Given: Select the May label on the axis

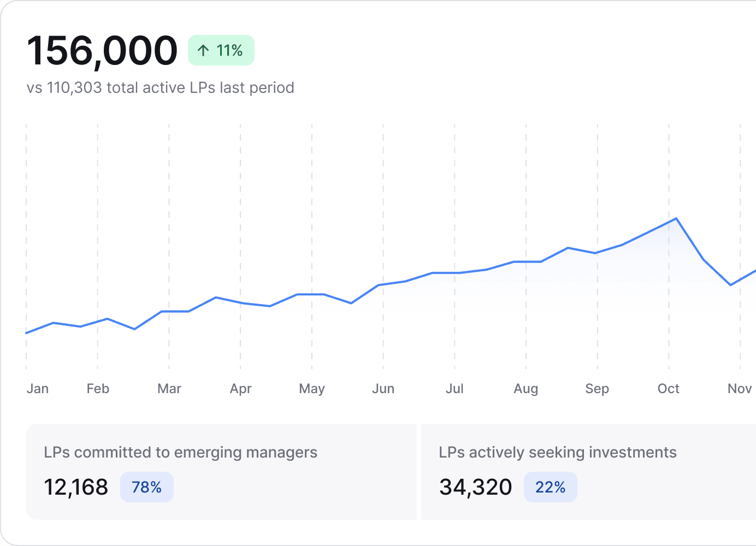Looking at the screenshot, I should (x=312, y=389).
